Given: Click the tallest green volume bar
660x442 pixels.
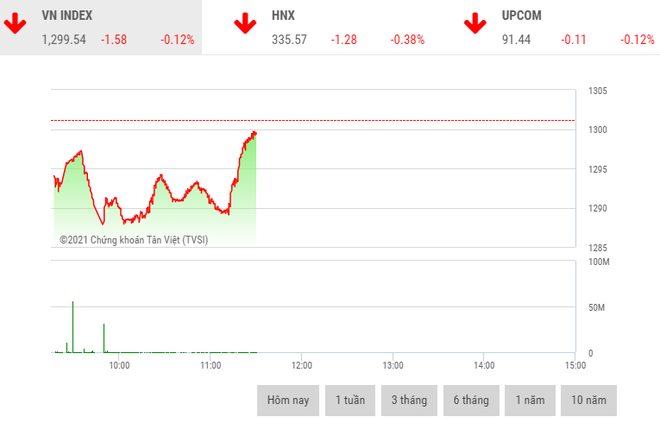Looking at the screenshot, I should click(x=73, y=327).
